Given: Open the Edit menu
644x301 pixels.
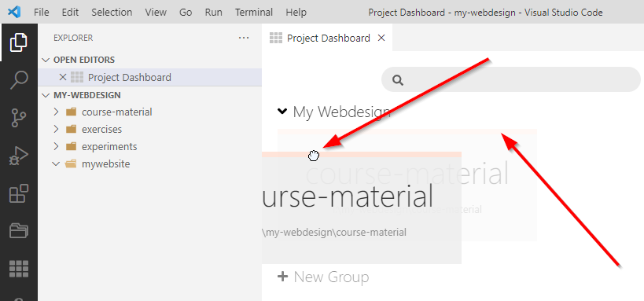Looking at the screenshot, I should [70, 13].
